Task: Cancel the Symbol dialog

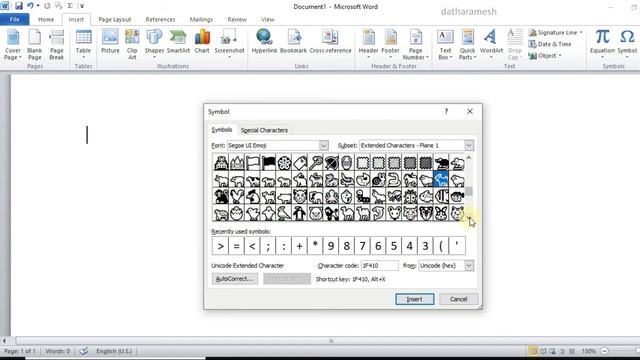Action: pos(458,299)
